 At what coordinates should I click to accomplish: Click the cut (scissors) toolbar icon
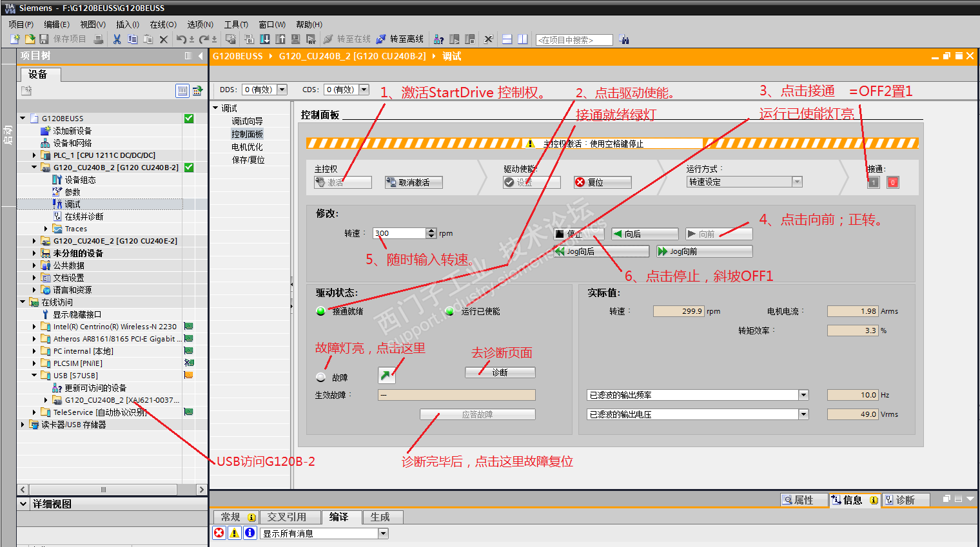pos(117,39)
